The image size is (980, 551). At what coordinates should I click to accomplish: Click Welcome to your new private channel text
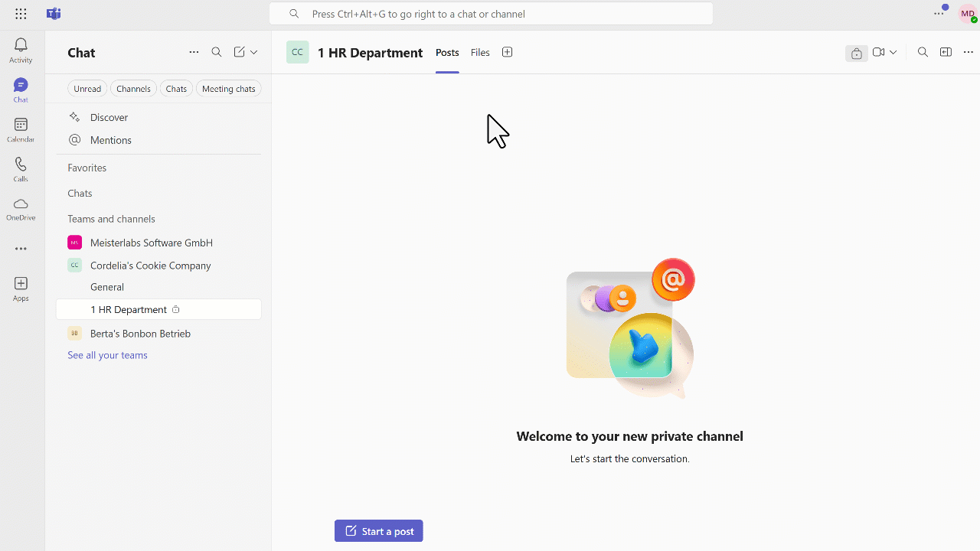tap(629, 436)
